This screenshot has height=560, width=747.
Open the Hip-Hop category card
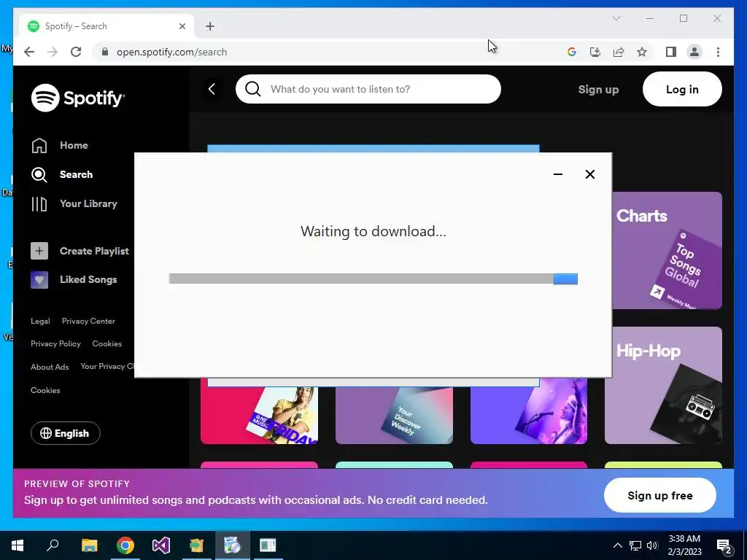[x=663, y=385]
